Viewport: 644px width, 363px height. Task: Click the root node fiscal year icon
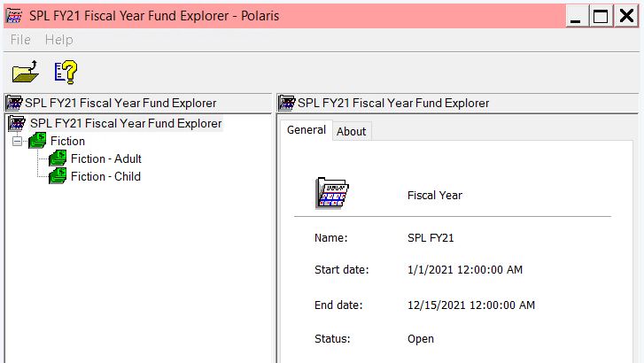point(17,123)
